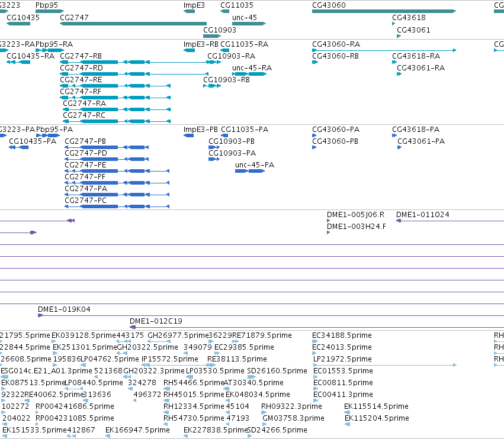Click EST RH09322.3prime label
Viewport: 504px width, 439px height.
[x=291, y=406]
